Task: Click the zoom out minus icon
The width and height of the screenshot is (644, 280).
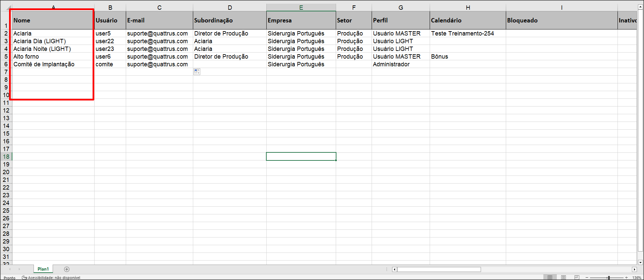Action: (587, 278)
